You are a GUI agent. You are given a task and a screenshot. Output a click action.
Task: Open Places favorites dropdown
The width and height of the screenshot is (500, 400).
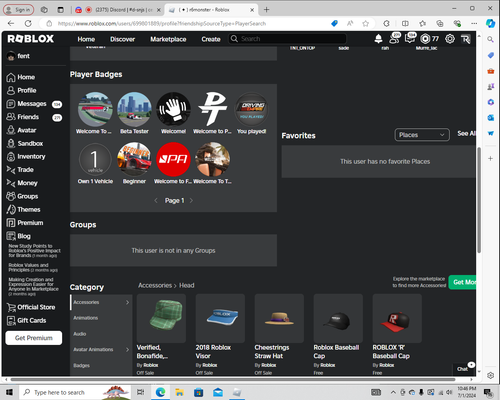click(422, 135)
